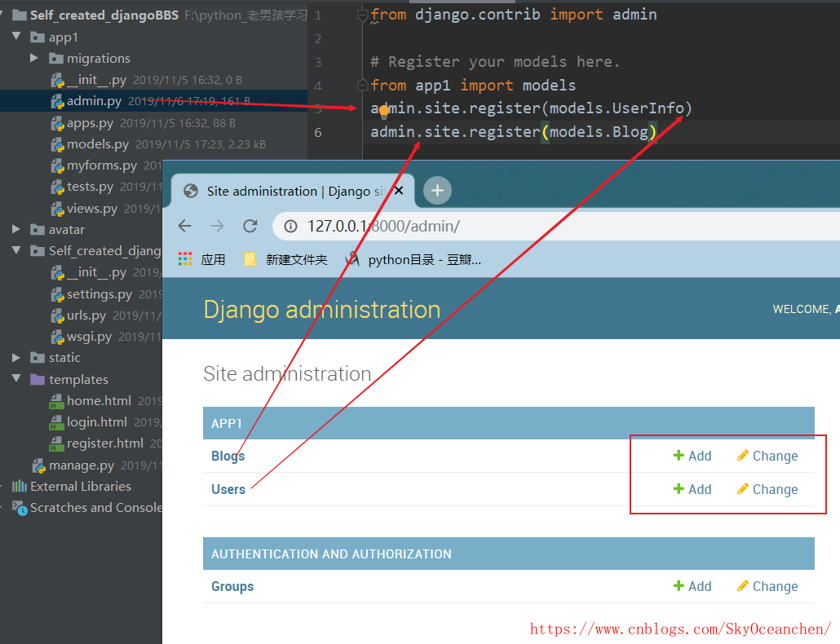
Task: Open apps.py file
Action: click(x=90, y=122)
